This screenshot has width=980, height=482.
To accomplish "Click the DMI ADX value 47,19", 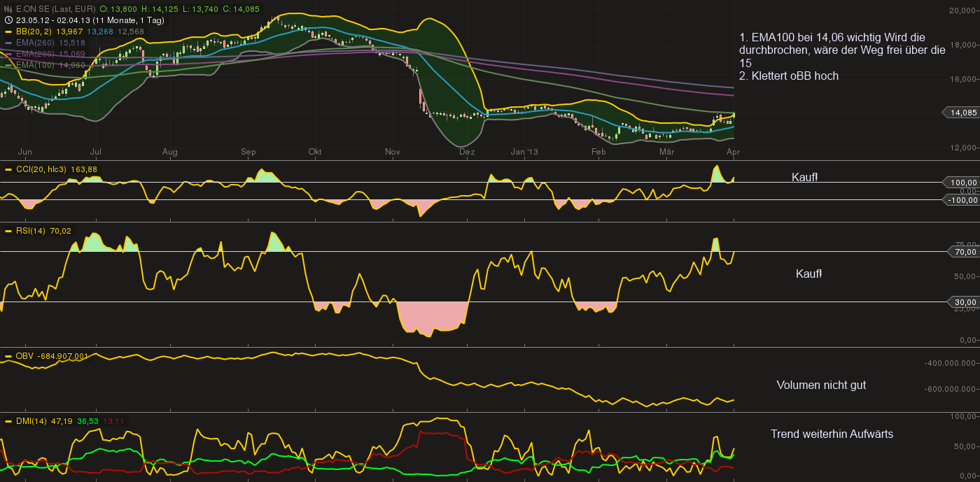I will pos(63,421).
